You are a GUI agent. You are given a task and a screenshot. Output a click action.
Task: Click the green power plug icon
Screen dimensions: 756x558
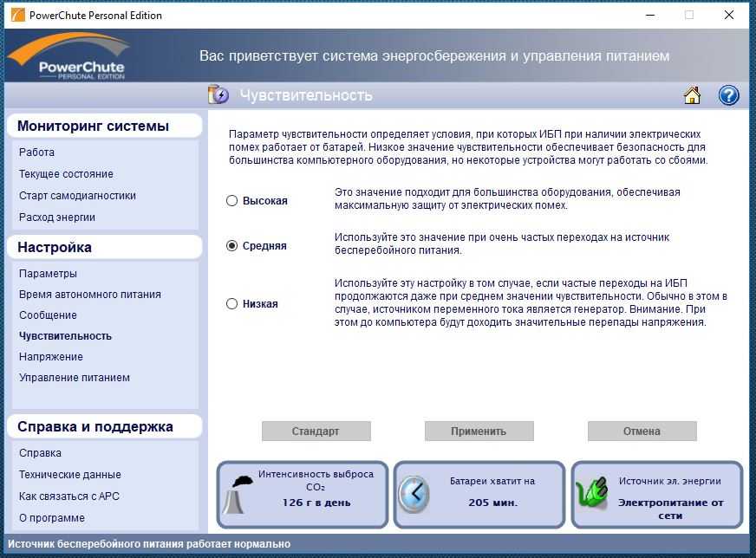pos(593,495)
